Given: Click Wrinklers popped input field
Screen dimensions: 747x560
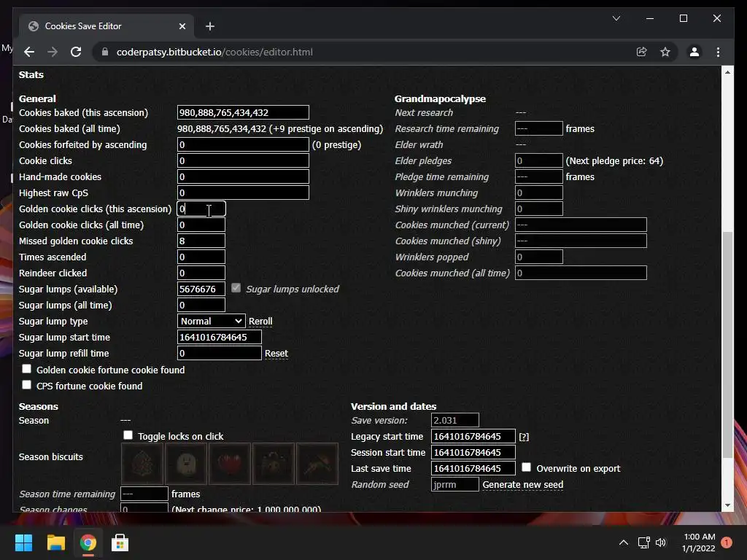Looking at the screenshot, I should [539, 257].
